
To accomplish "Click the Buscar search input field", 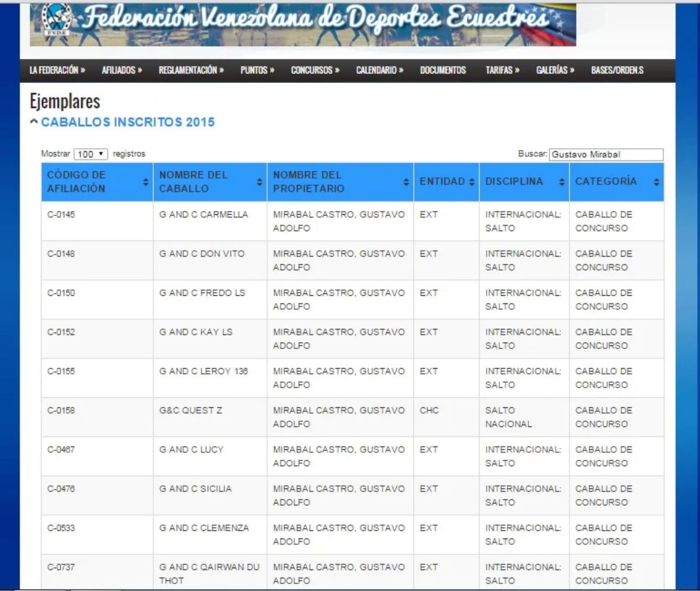I will (x=606, y=155).
